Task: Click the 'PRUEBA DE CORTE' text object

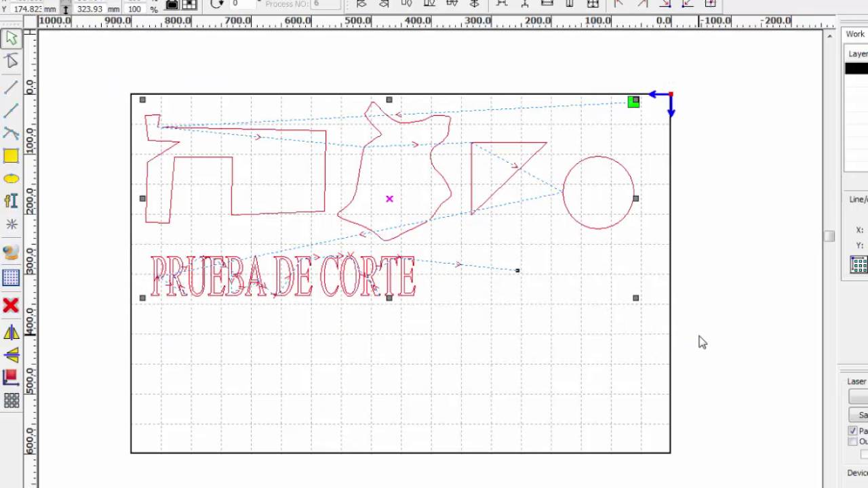Action: 283,276
